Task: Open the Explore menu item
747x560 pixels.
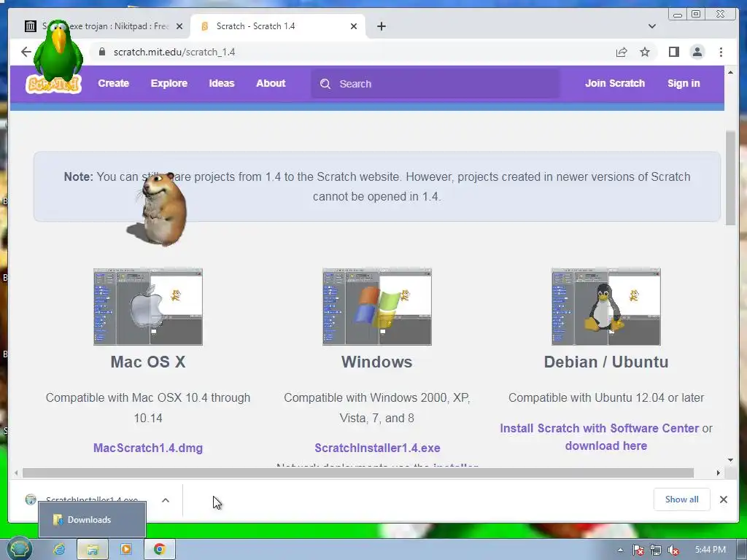Action: click(x=169, y=83)
